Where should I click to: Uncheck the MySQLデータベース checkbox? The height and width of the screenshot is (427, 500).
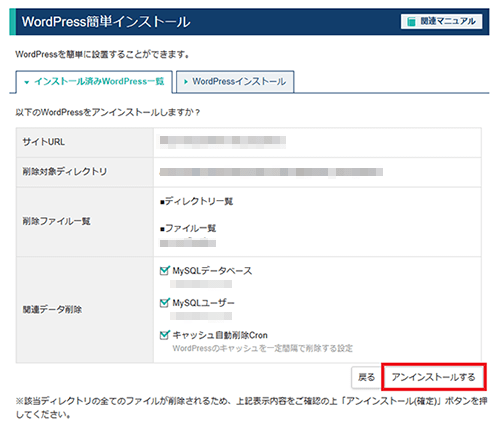[x=164, y=271]
